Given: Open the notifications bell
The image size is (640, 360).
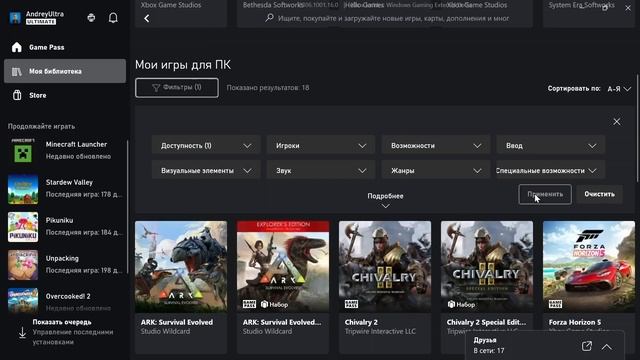Looking at the screenshot, I should point(113,18).
